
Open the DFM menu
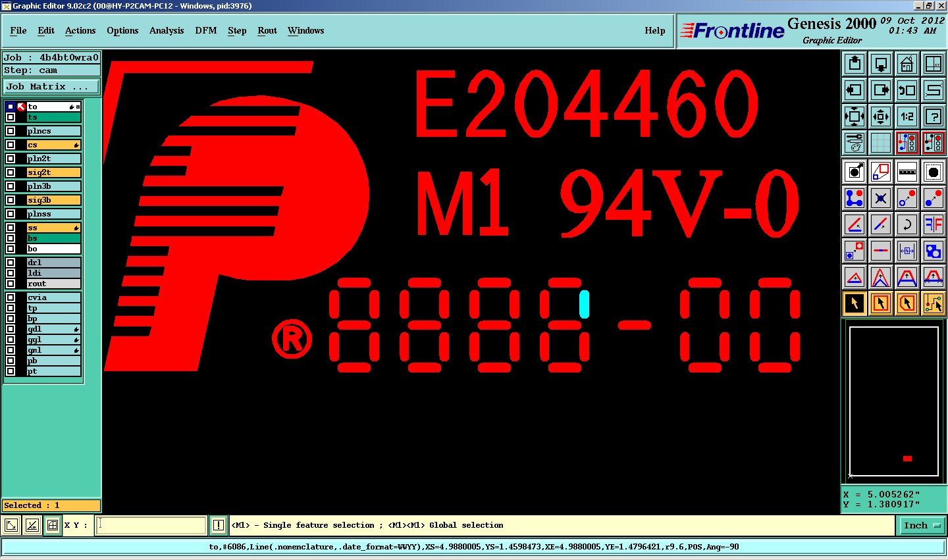(x=206, y=30)
